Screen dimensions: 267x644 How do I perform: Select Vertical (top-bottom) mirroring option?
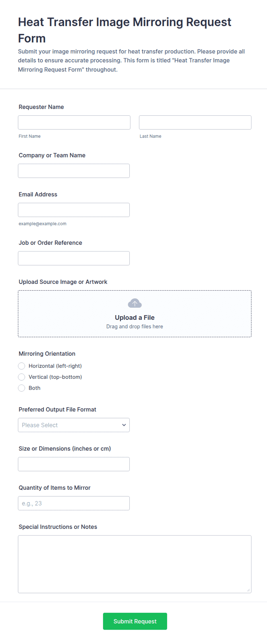coord(22,377)
